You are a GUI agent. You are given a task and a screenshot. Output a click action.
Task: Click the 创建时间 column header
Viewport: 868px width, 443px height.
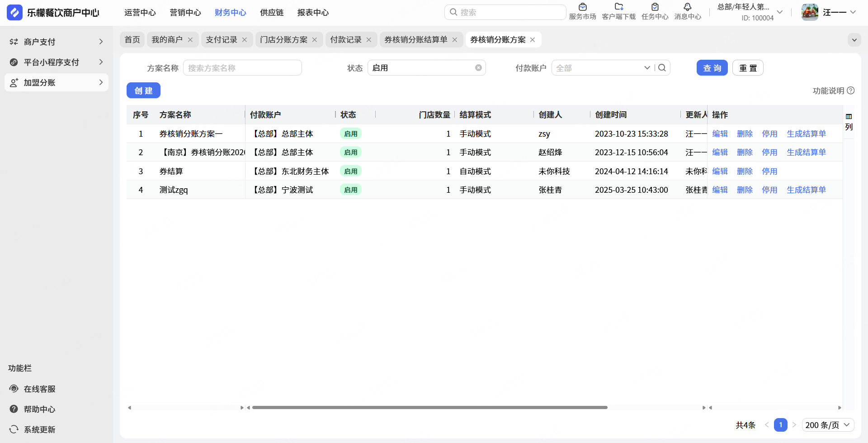click(x=611, y=115)
